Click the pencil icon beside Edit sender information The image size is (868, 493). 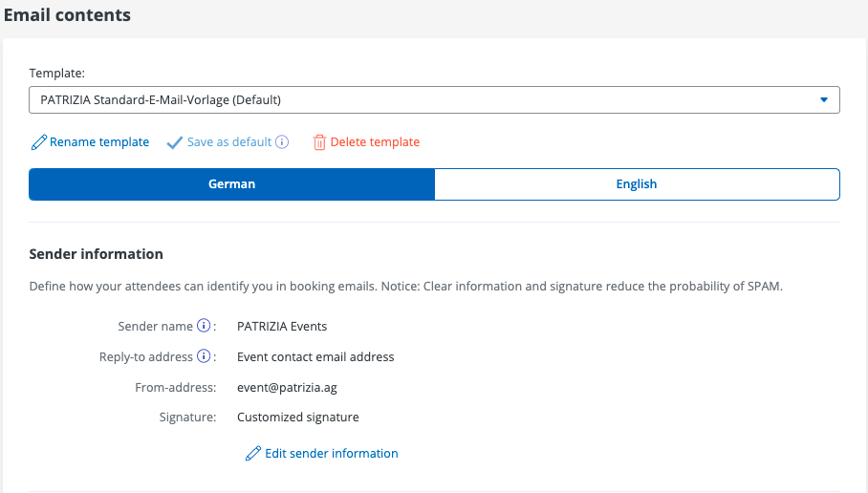pos(252,454)
